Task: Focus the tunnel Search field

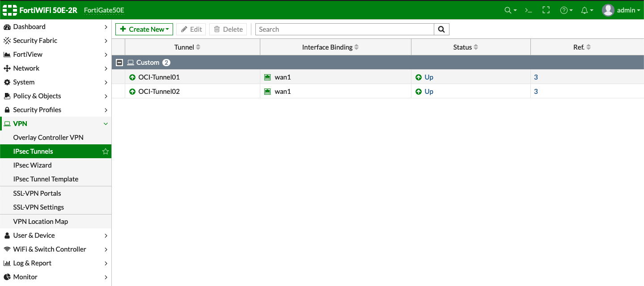Action: [345, 29]
